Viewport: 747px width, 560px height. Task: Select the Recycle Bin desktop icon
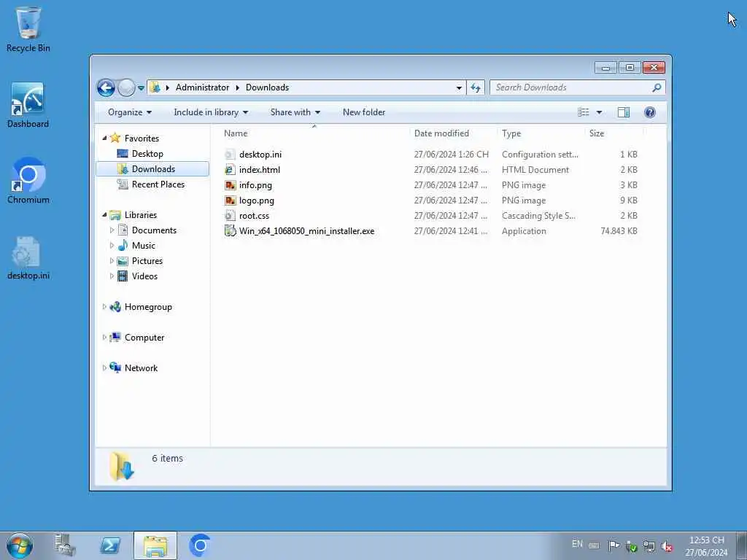point(28,29)
